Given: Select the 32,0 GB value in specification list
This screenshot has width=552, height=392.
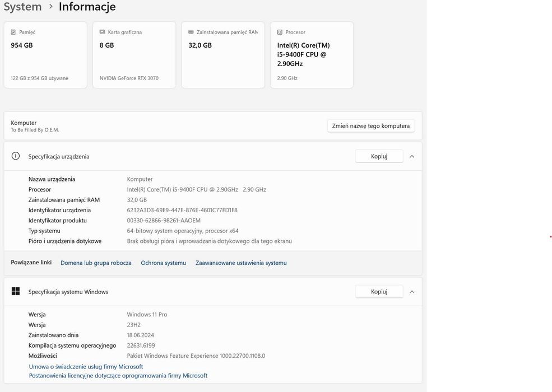Looking at the screenshot, I should tap(137, 200).
